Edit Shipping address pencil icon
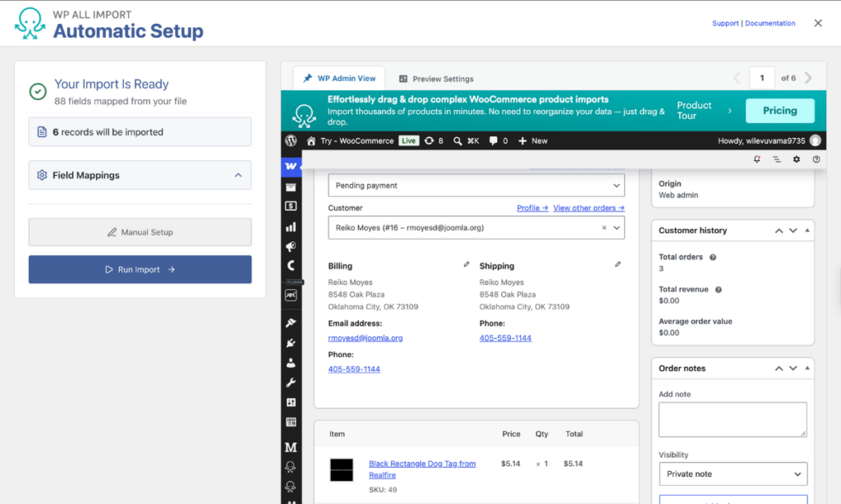Image resolution: width=841 pixels, height=504 pixels. 618,264
